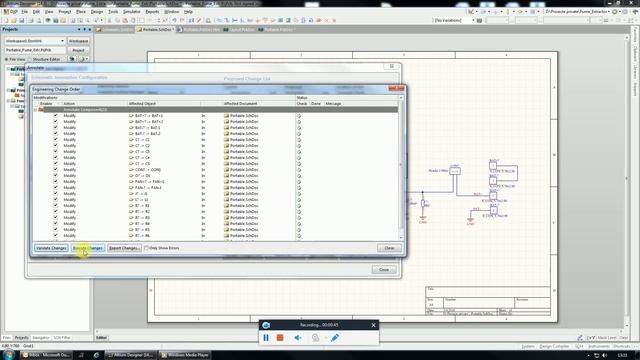The image size is (640, 360).
Task: Collapse the Annotate Component group expander
Action: point(36,109)
